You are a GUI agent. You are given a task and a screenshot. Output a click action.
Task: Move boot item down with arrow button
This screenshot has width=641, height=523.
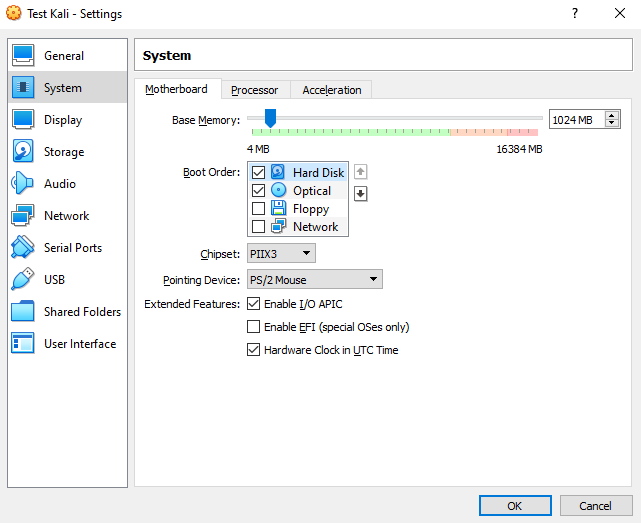(x=361, y=194)
